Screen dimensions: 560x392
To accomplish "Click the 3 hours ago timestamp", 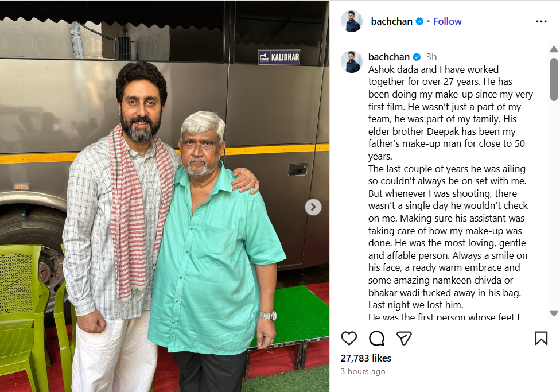I will pos(363,372).
